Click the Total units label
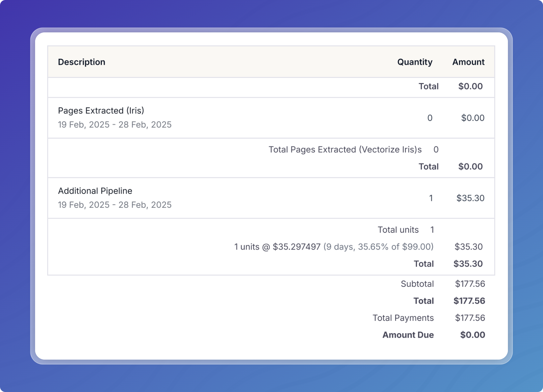 coord(398,230)
